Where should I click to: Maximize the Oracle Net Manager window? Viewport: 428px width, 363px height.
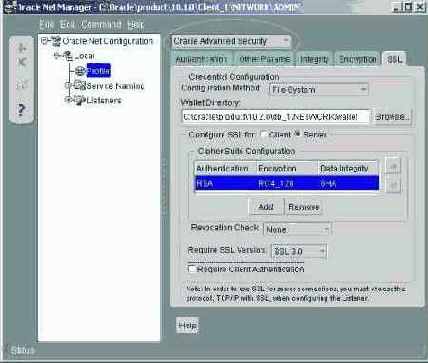408,7
